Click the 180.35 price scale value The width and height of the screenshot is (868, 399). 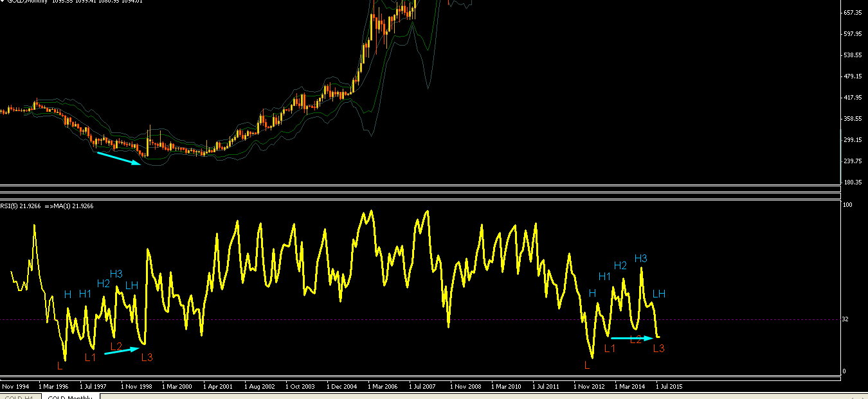tap(853, 182)
